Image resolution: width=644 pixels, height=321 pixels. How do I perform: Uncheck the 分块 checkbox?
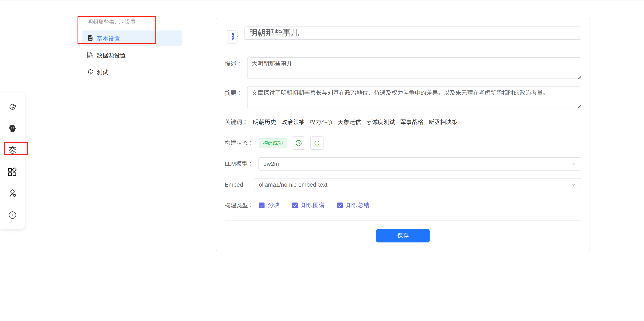click(261, 205)
